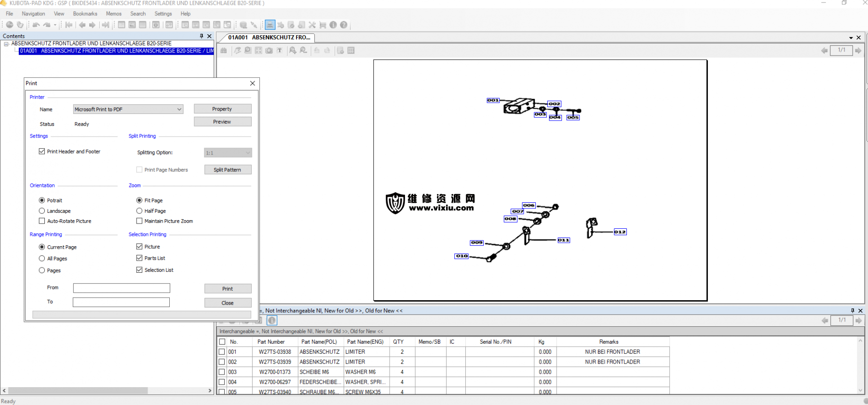Select the hand pan tool
868x405 pixels.
pyautogui.click(x=238, y=50)
